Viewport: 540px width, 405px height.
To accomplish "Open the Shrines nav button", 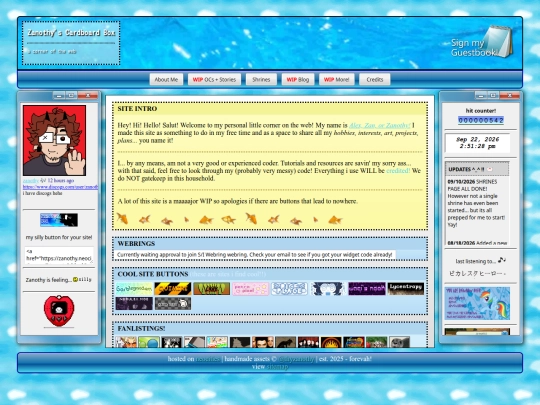I will click(x=261, y=80).
